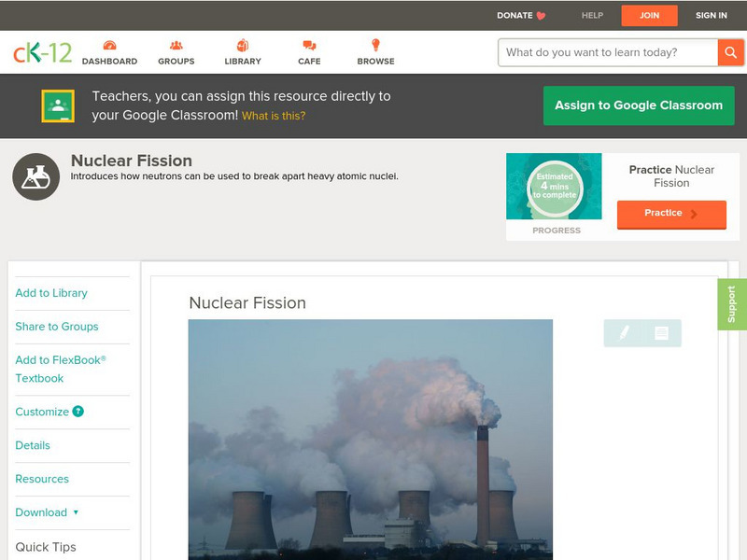Image resolution: width=747 pixels, height=560 pixels.
Task: Click DASHBOARD in the navigation bar
Action: (x=109, y=62)
